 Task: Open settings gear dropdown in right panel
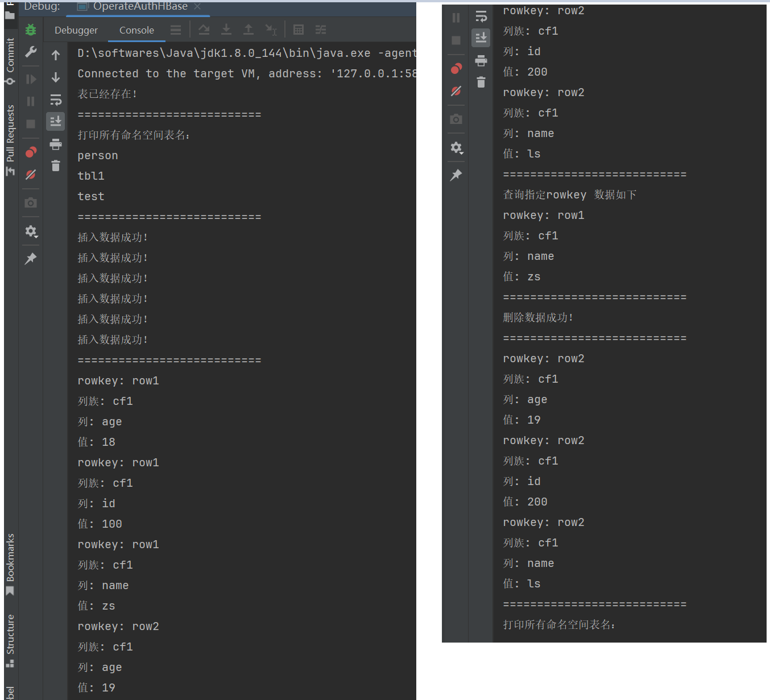coord(457,148)
